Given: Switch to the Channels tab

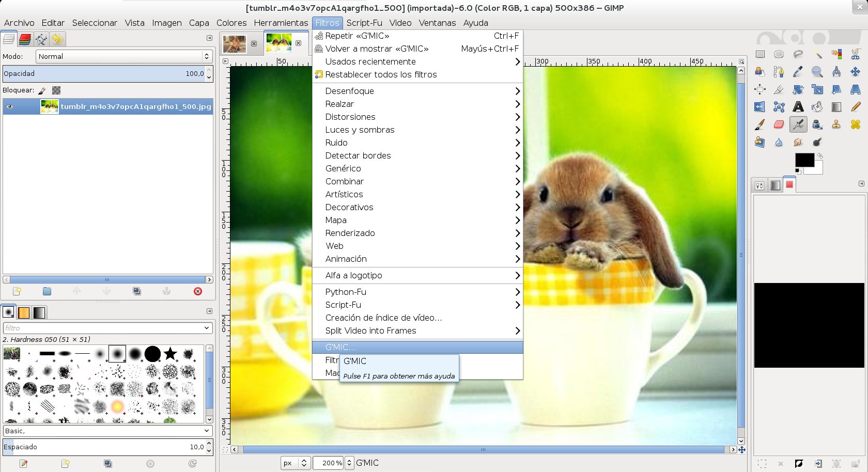Looking at the screenshot, I should click(25, 39).
